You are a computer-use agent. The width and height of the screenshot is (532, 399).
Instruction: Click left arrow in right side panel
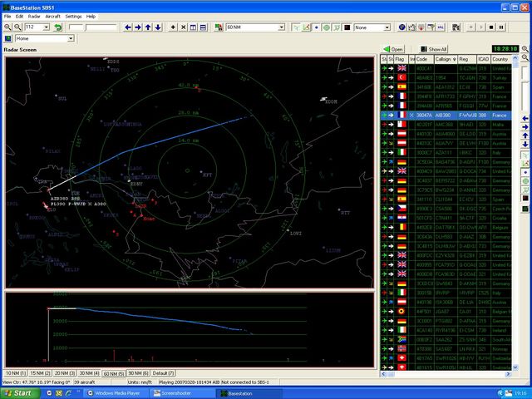[x=525, y=118]
